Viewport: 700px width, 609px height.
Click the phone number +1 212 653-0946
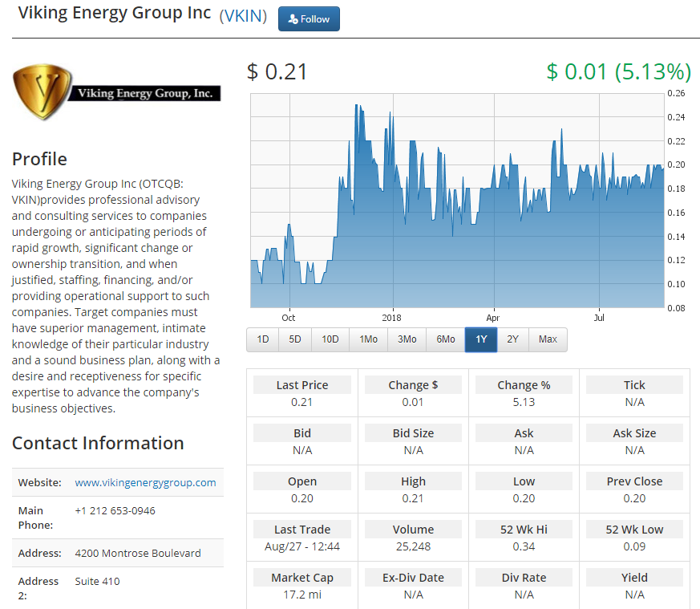pos(115,510)
